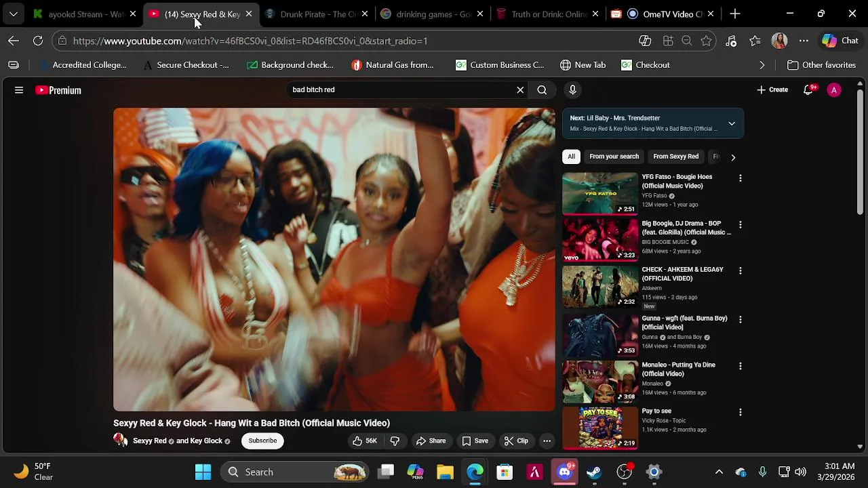
Task: Open options for Big Boogie BOP video
Action: (x=740, y=224)
